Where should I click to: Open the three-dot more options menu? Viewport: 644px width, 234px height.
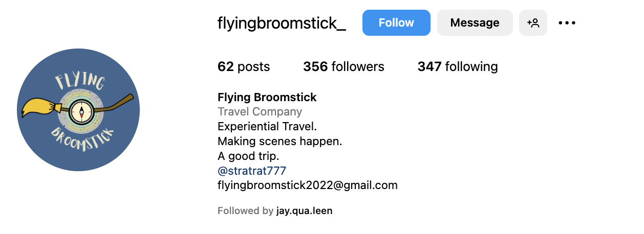pos(567,23)
